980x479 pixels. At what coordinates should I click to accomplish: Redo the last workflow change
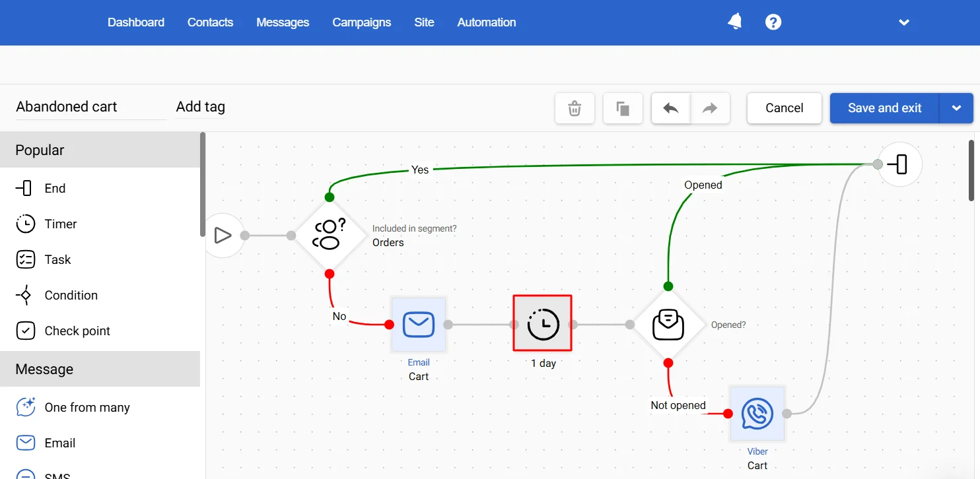(710, 108)
